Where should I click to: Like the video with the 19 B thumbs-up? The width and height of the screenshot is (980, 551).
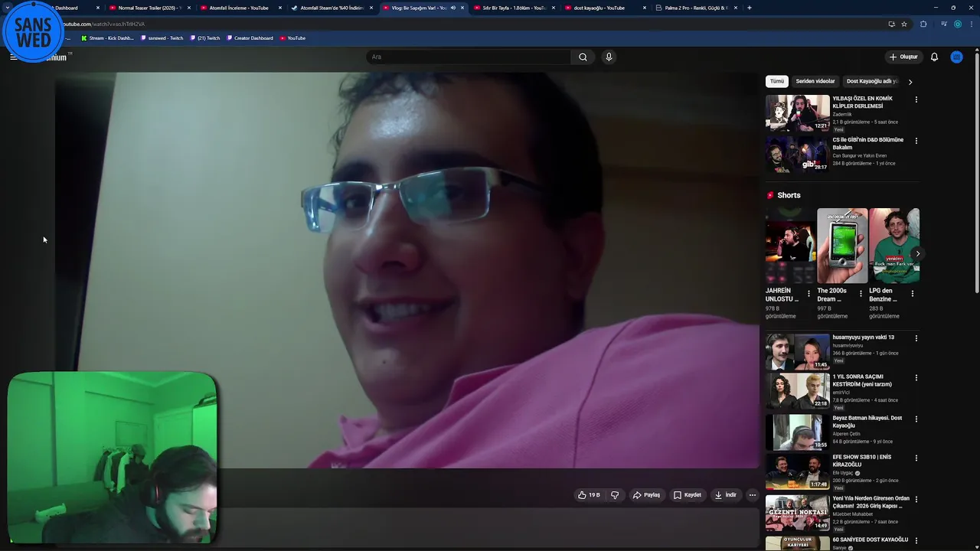coord(589,495)
